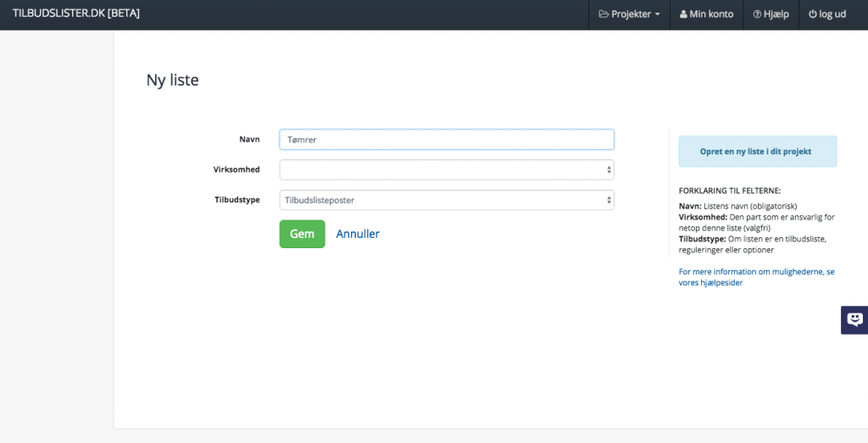
Task: Open help pages link in sidebar
Action: 756,277
